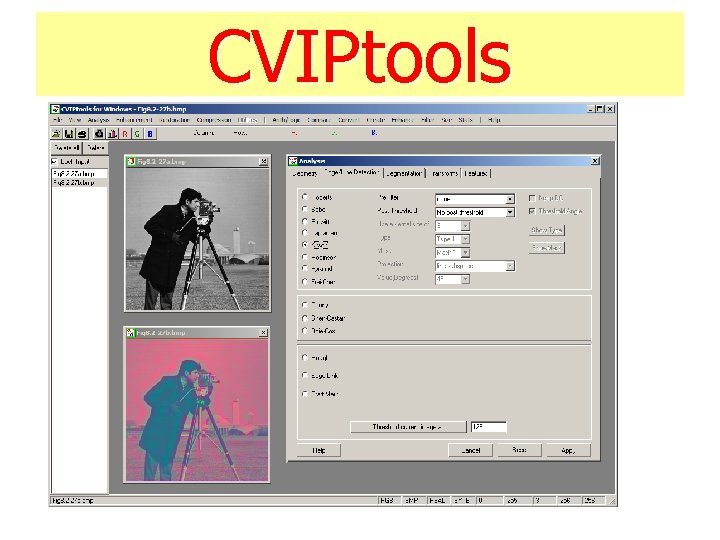Screen dimensions: 720x540
Task: Click the print toolbar icon
Action: pyautogui.click(x=82, y=134)
